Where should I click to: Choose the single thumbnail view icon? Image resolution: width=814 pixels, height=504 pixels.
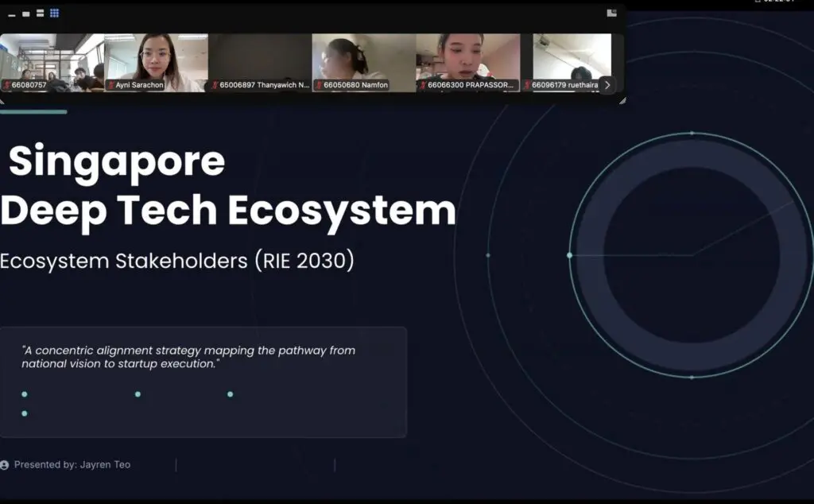[25, 14]
